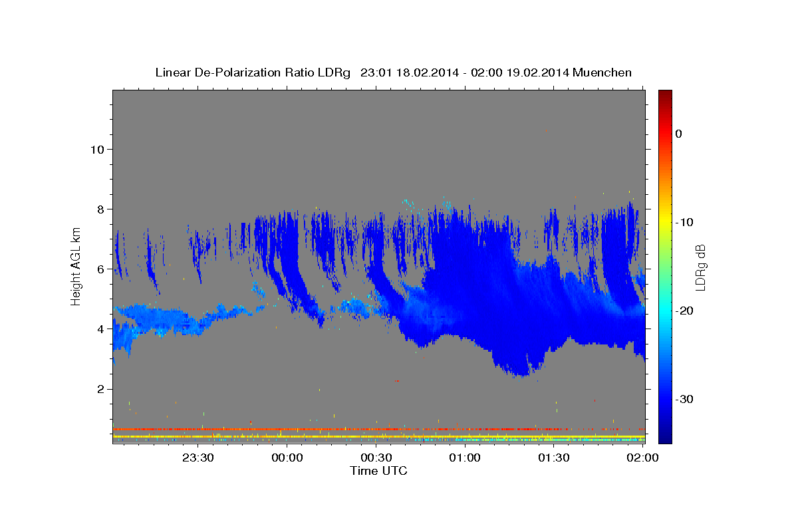
Task: Click the height tick label 6
Action: (100, 269)
